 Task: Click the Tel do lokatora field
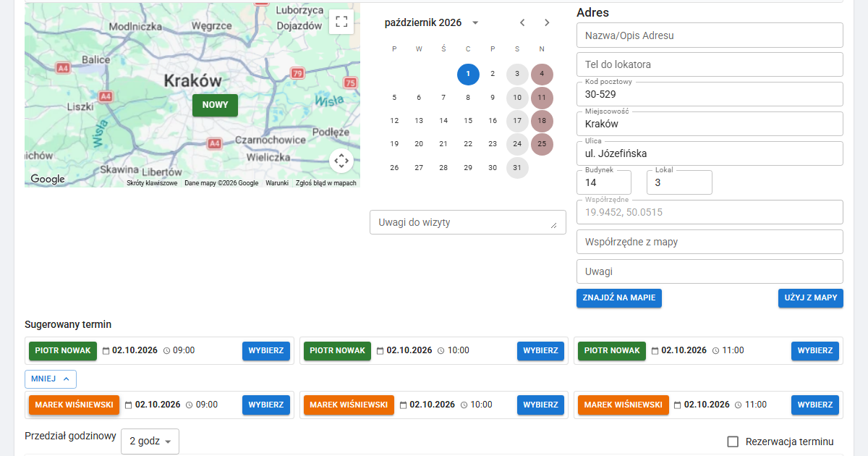710,64
